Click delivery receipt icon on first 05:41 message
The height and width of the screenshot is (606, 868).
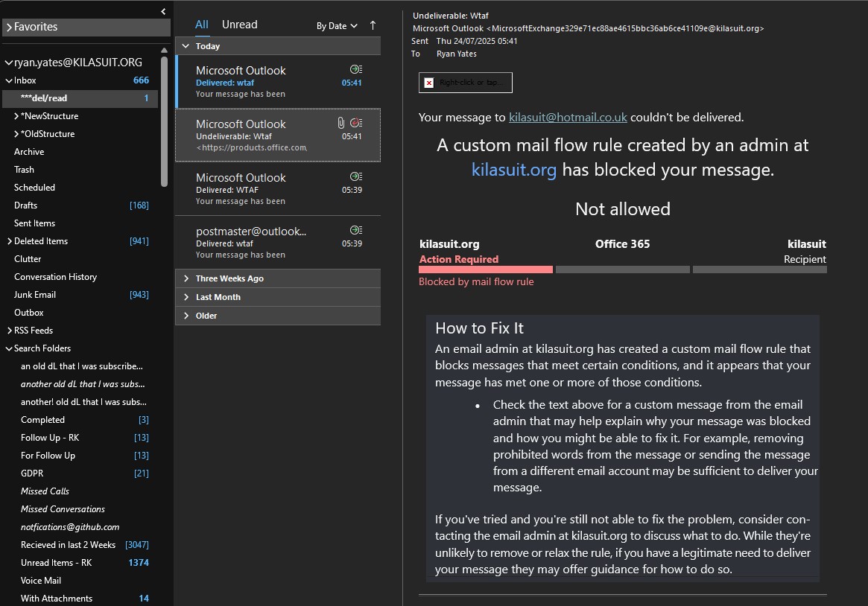pos(355,69)
